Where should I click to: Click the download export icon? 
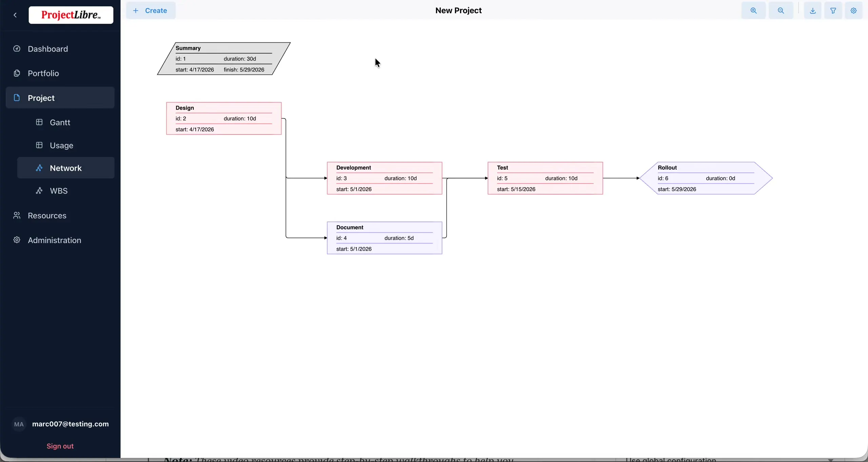(813, 11)
